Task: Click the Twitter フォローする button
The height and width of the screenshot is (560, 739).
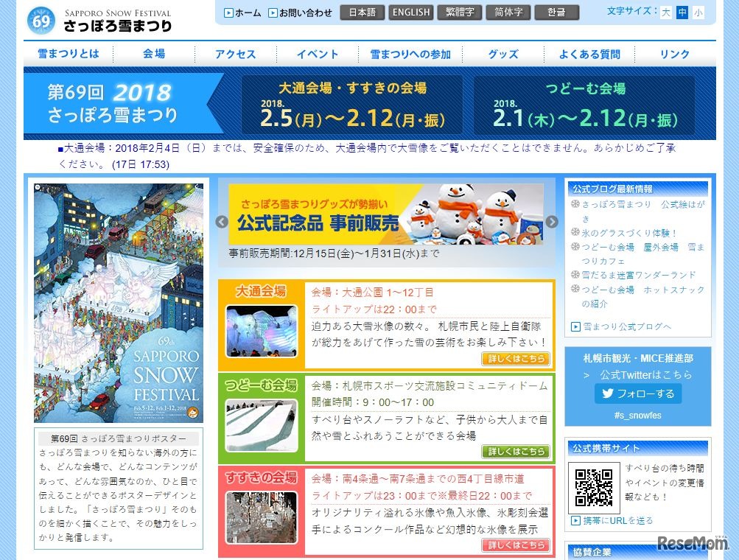Action: (x=638, y=393)
